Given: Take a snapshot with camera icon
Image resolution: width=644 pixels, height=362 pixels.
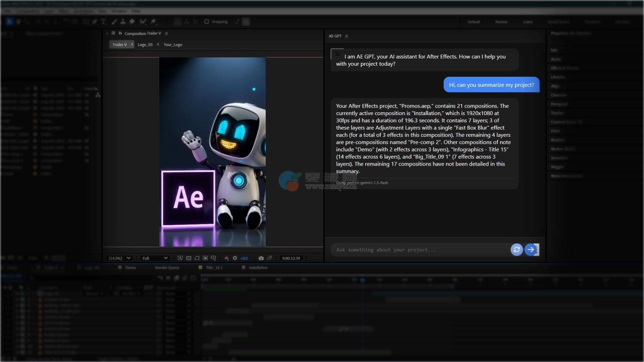Looking at the screenshot, I should [x=261, y=258].
